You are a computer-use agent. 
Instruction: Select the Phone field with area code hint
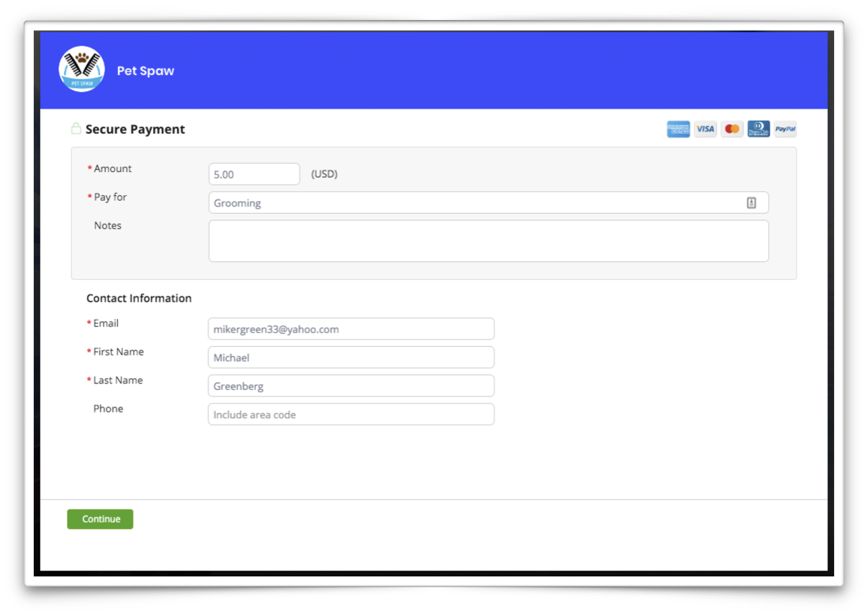pos(350,415)
